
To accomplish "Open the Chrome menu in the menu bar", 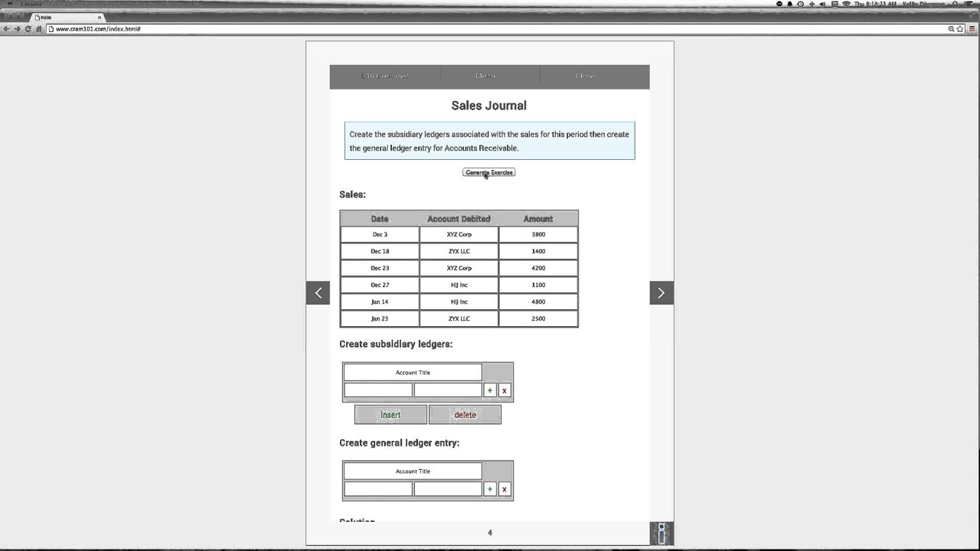I will (31, 4).
